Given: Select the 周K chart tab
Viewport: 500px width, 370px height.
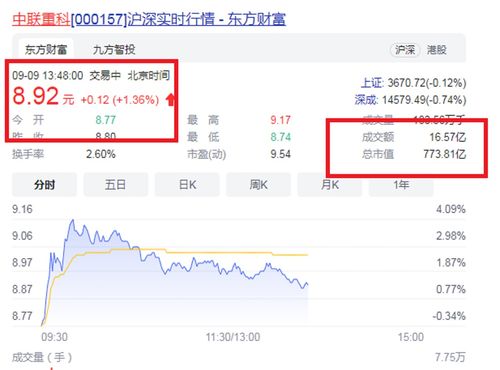Looking at the screenshot, I should click(x=258, y=184).
